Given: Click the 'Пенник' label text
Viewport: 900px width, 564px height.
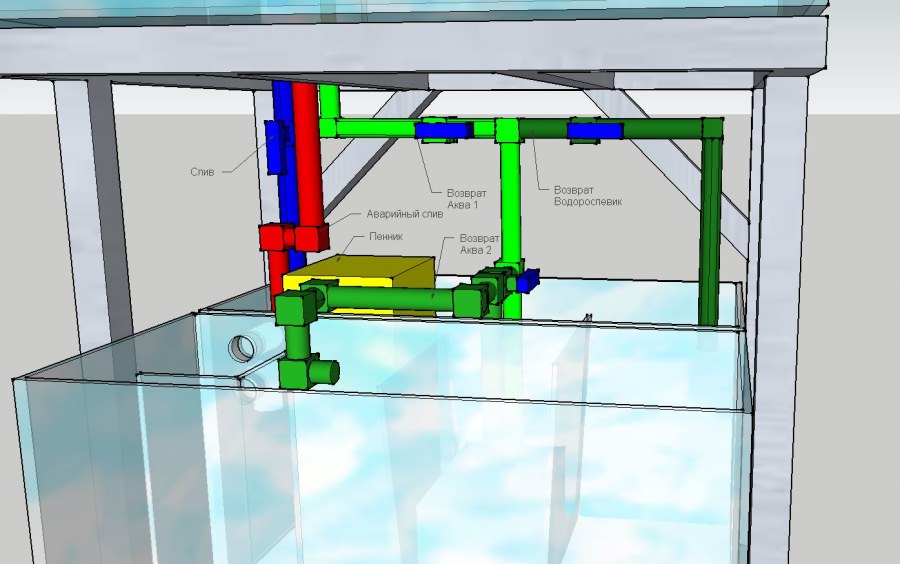Looking at the screenshot, I should [386, 237].
